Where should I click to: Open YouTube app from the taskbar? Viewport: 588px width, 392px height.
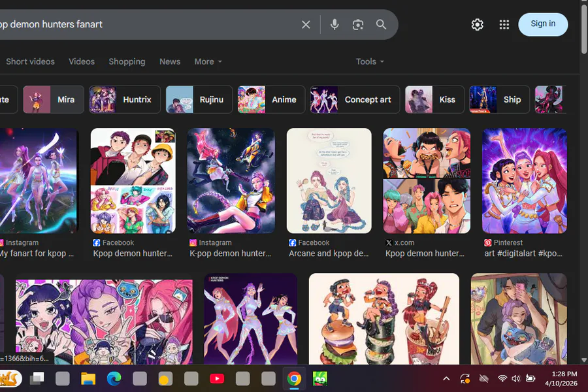coord(217,379)
